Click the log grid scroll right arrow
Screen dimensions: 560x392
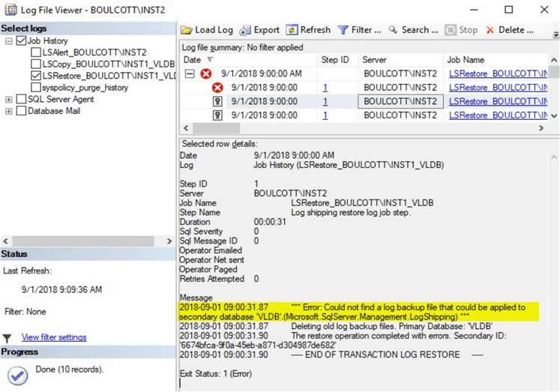[x=541, y=128]
